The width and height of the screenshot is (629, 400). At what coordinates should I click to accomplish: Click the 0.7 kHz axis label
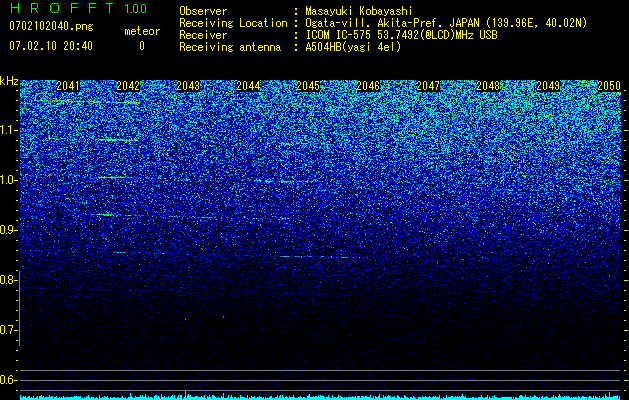tap(8, 330)
